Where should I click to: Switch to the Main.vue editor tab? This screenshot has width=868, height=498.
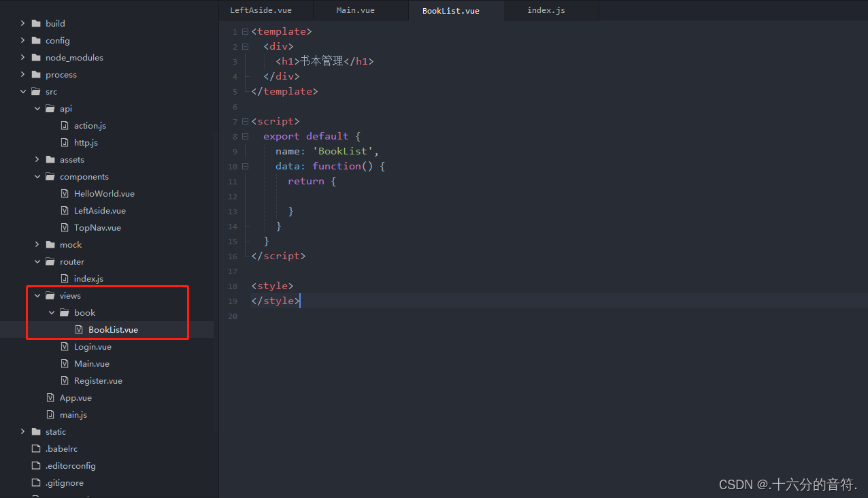point(361,10)
